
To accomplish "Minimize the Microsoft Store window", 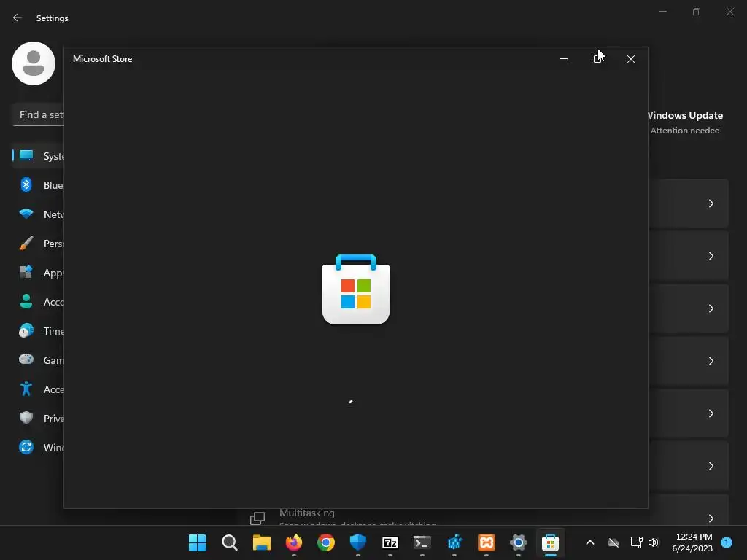I will click(x=564, y=59).
